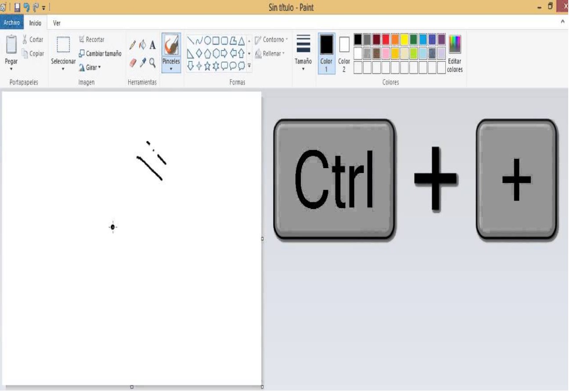Select the Fill with color bucket tool

click(142, 44)
